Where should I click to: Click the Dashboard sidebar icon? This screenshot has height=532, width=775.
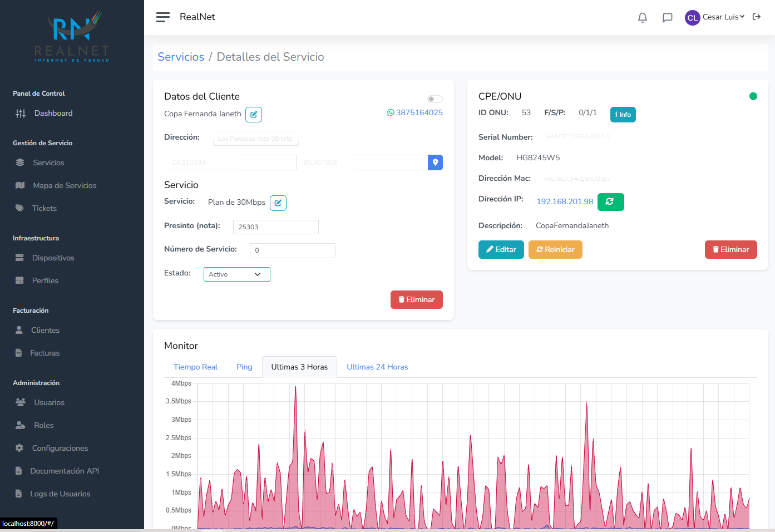(21, 114)
